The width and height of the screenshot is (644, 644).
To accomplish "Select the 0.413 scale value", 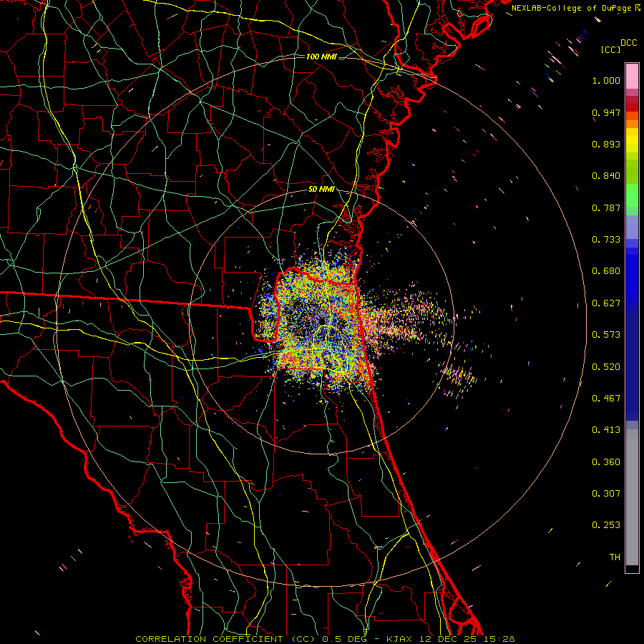I will [x=606, y=430].
